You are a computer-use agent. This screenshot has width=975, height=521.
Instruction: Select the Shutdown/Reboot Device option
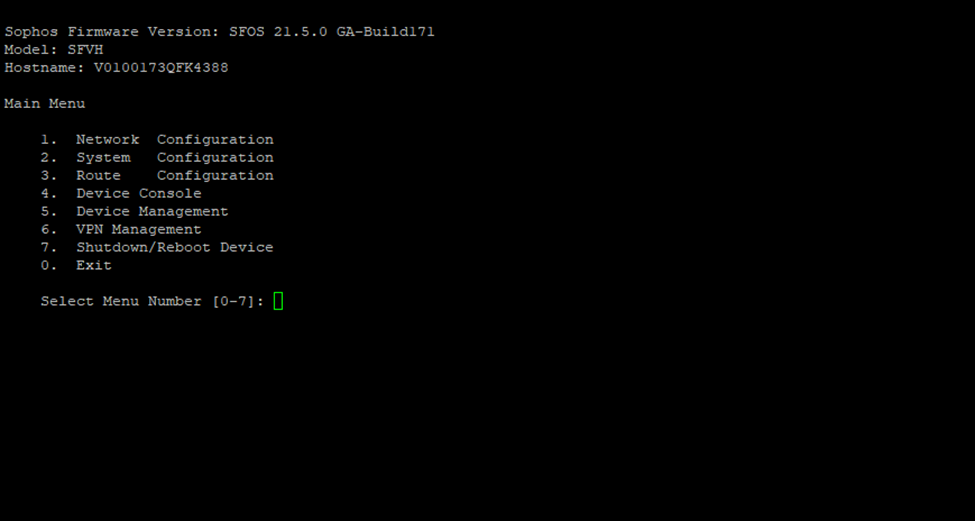point(157,247)
